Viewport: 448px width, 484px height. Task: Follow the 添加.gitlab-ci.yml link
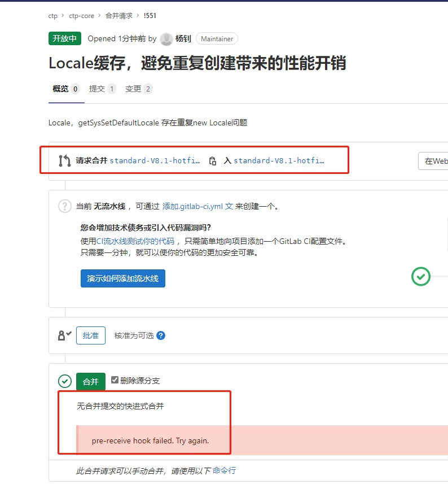197,207
